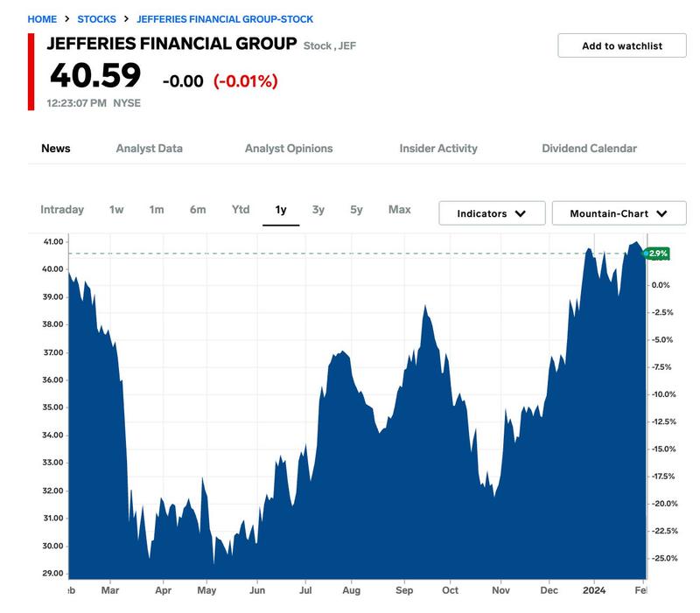This screenshot has height=613, width=700.
Task: Click the 0.0% percent axis label
Action: point(661,285)
